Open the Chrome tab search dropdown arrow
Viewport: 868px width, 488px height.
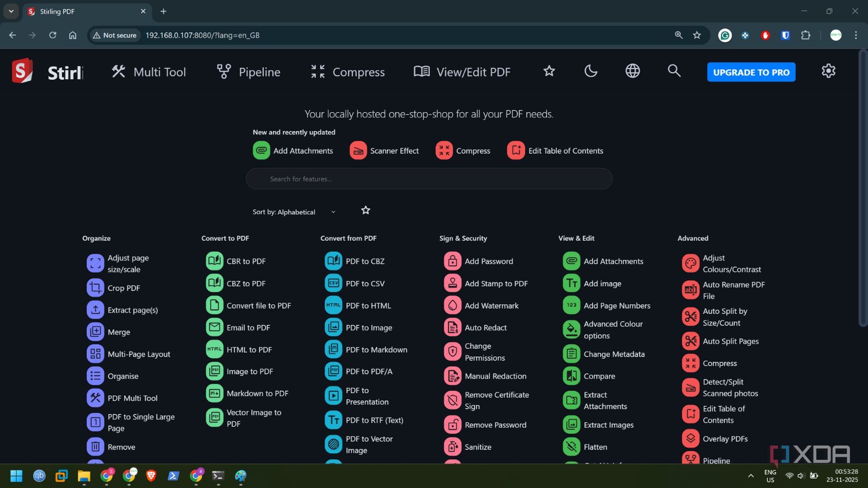tap(11, 11)
